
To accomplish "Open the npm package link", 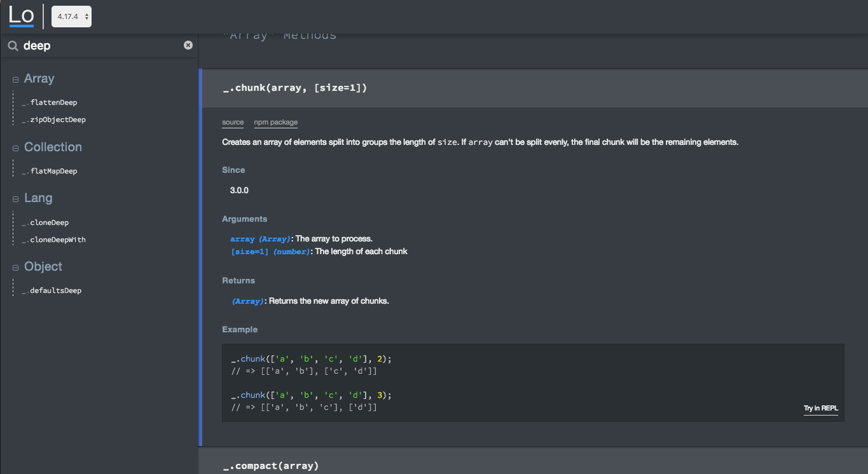I will pyautogui.click(x=276, y=123).
